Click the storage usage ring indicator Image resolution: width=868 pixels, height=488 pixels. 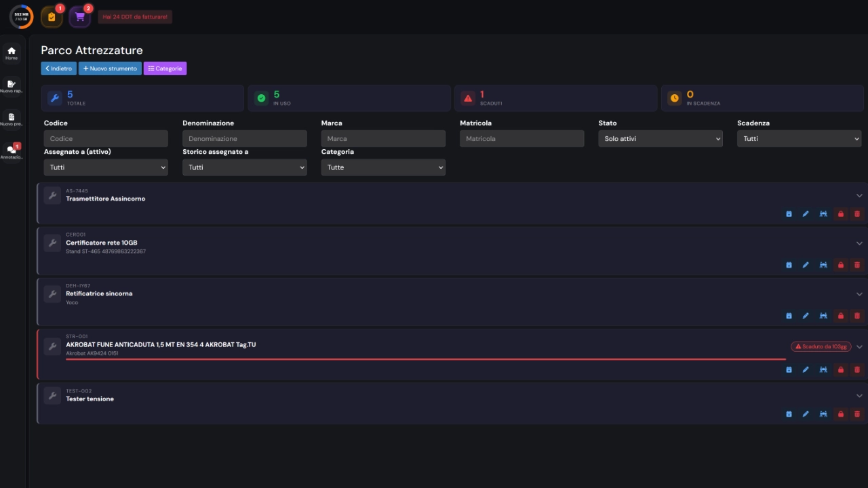21,16
